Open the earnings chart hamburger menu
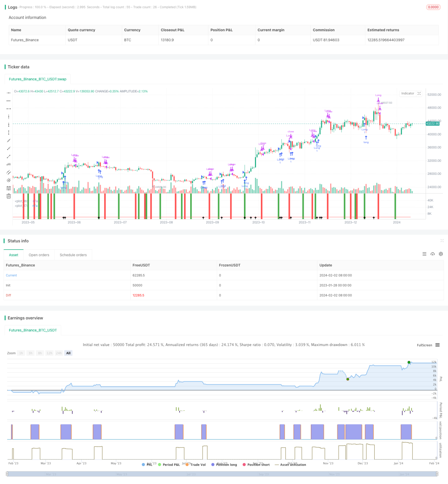Image resolution: width=448 pixels, height=484 pixels. click(438, 345)
